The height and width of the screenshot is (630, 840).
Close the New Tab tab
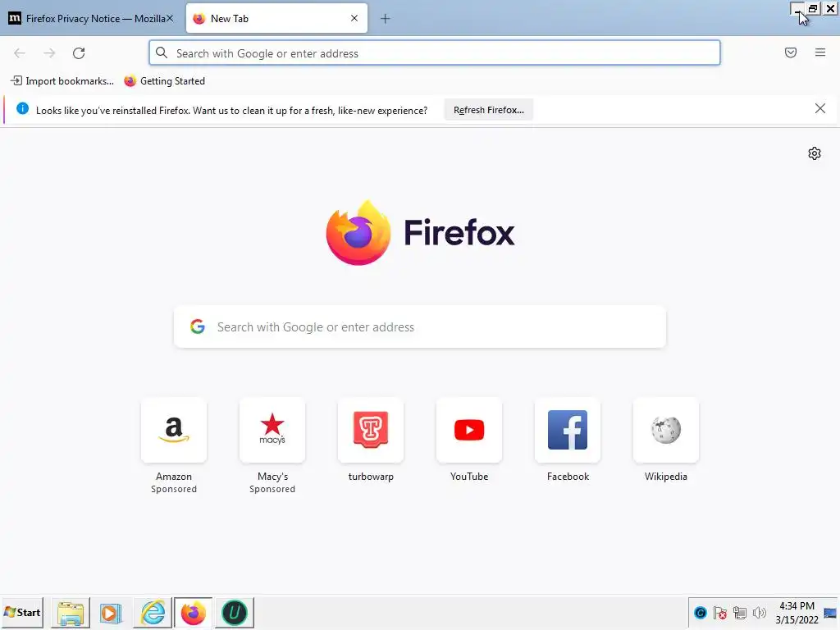pos(354,18)
